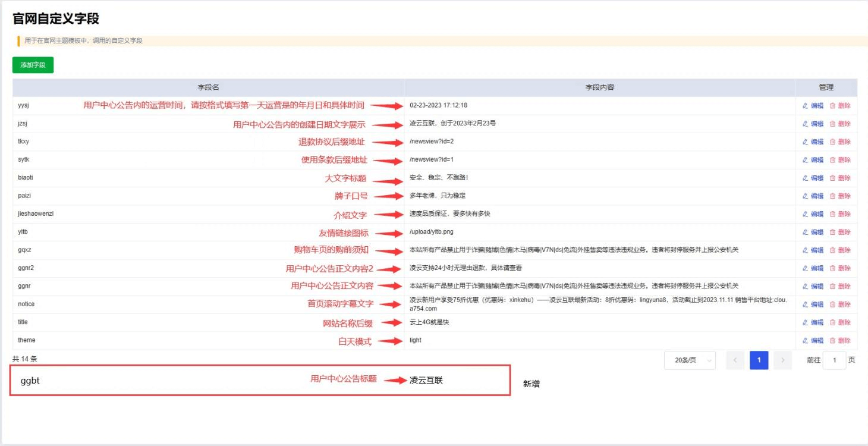Edit the jzsj field row
Image resolution: width=868 pixels, height=446 pixels.
(813, 124)
